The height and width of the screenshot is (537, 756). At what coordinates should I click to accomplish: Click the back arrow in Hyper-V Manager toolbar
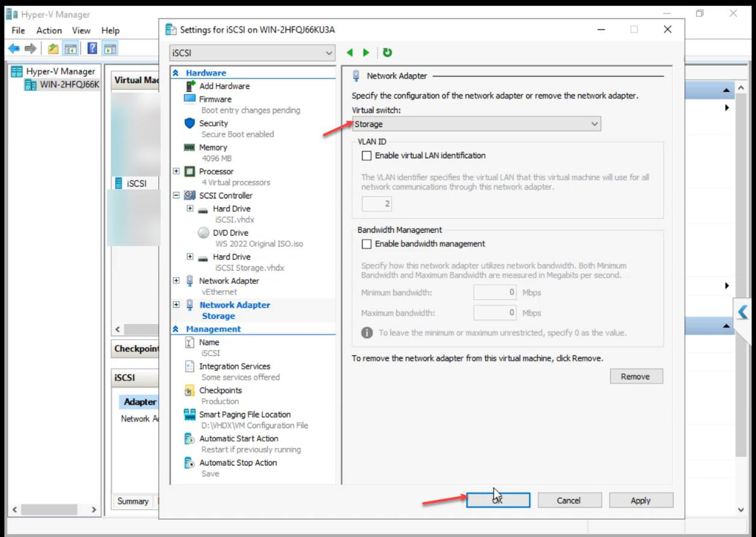(13, 49)
